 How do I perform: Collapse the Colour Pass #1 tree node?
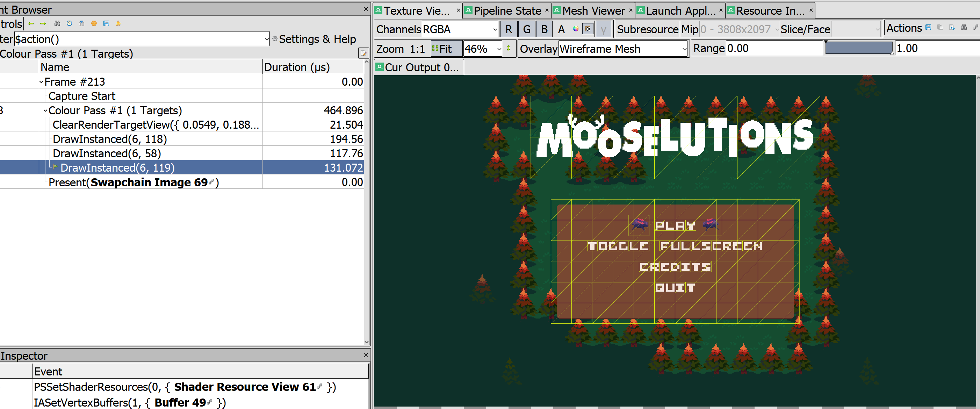click(45, 111)
